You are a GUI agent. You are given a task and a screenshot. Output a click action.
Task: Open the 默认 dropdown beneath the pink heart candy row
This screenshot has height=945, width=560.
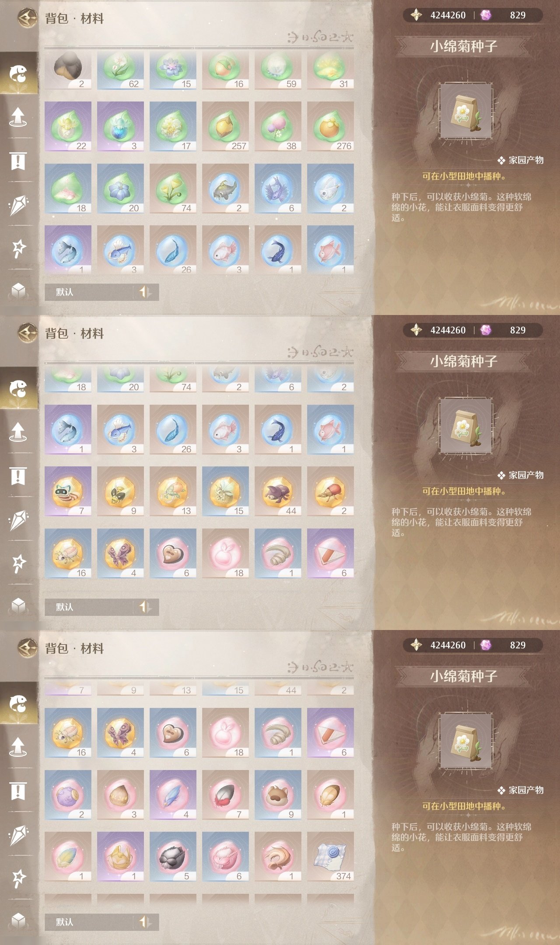tap(89, 607)
